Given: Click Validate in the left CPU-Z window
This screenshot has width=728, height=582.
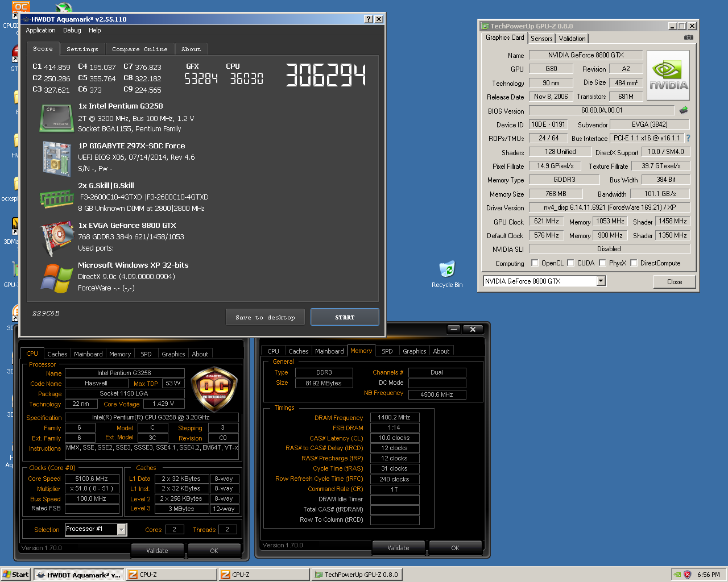Looking at the screenshot, I should click(157, 550).
